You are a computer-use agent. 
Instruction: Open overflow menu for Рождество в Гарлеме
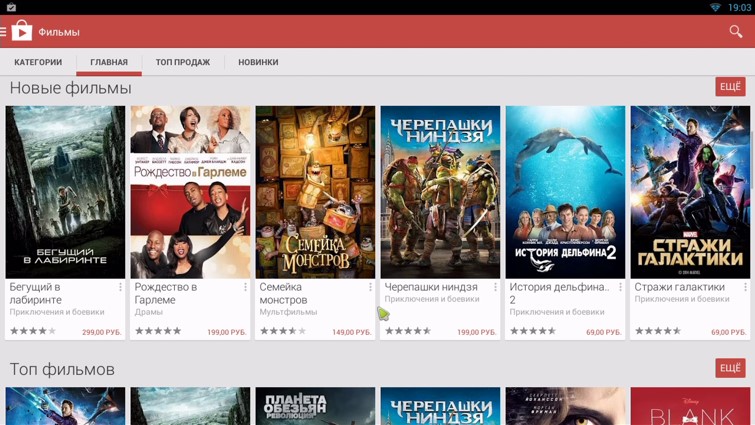pos(245,287)
